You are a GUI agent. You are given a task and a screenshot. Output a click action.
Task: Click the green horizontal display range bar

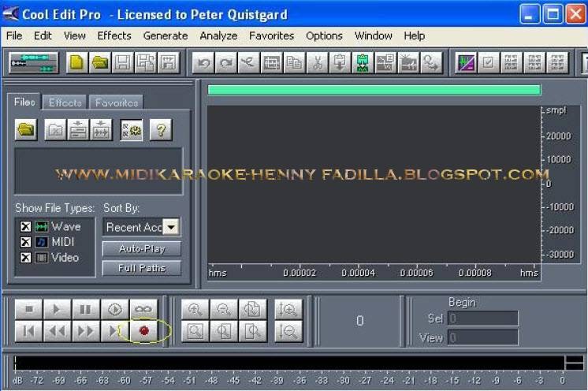point(374,90)
